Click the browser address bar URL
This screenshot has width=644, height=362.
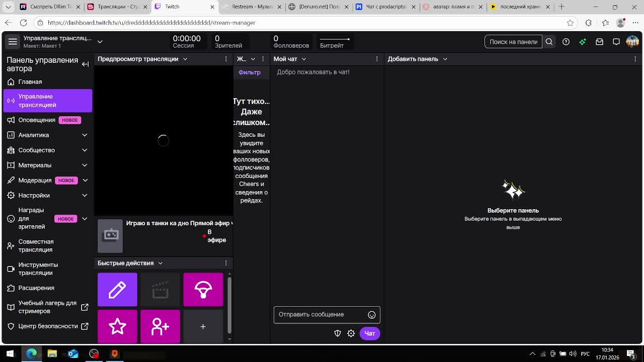151,23
